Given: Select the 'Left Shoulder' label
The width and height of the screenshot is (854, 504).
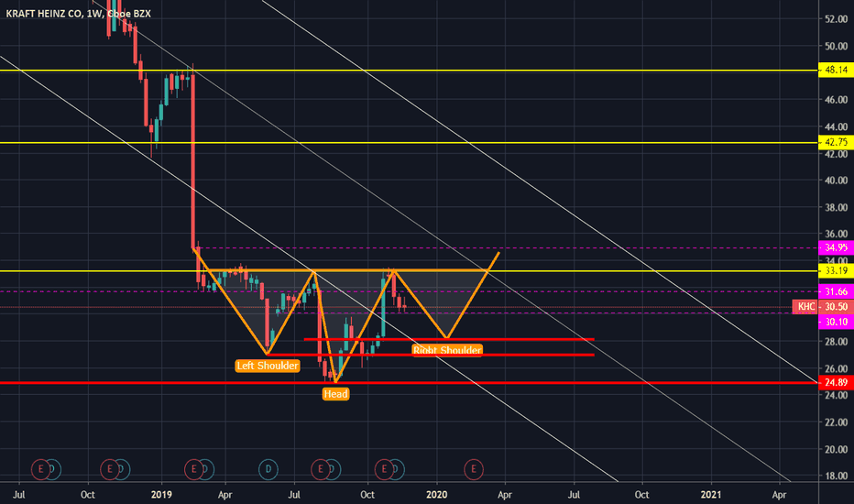Looking at the screenshot, I should 268,366.
